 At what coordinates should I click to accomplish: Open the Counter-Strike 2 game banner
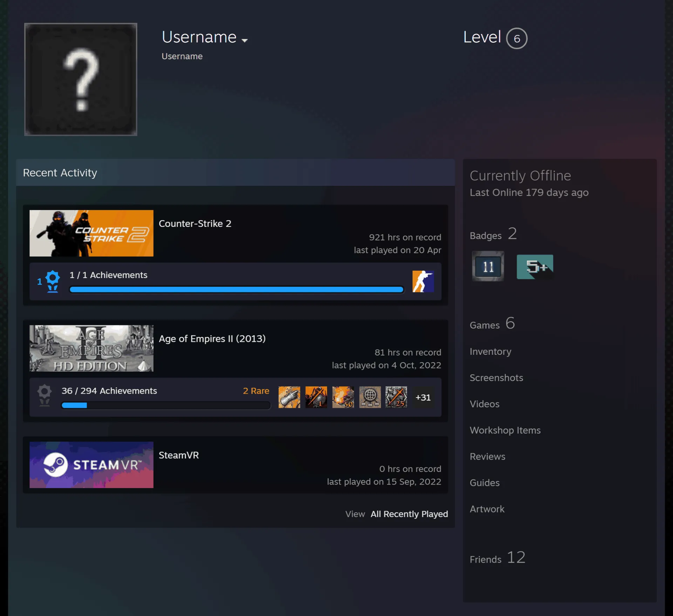click(91, 233)
